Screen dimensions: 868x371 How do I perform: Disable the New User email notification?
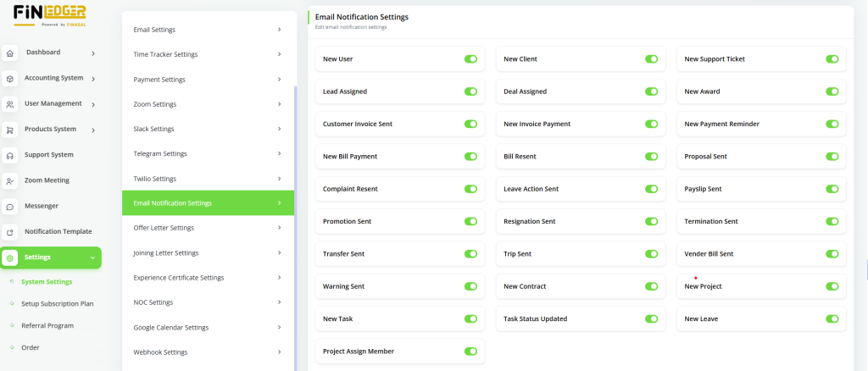tap(470, 59)
